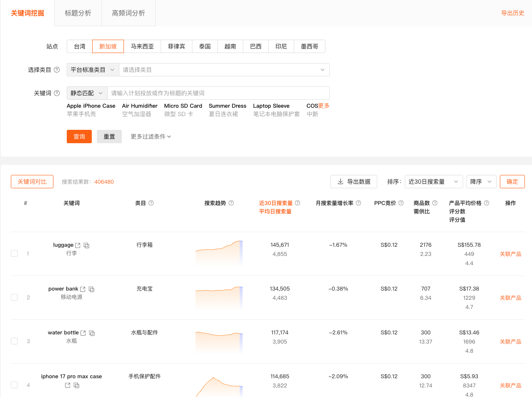Click the luggage search trend chart
Viewport: 532px width, 397px height.
click(x=219, y=253)
